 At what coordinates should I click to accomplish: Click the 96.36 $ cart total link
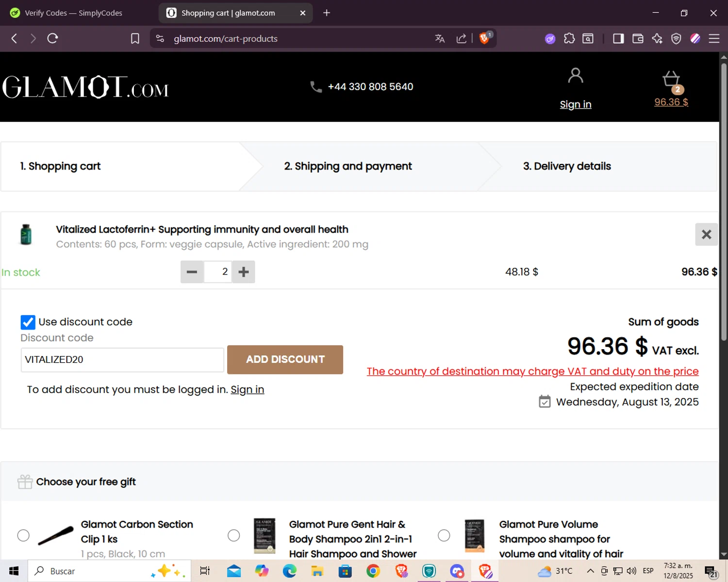671,102
